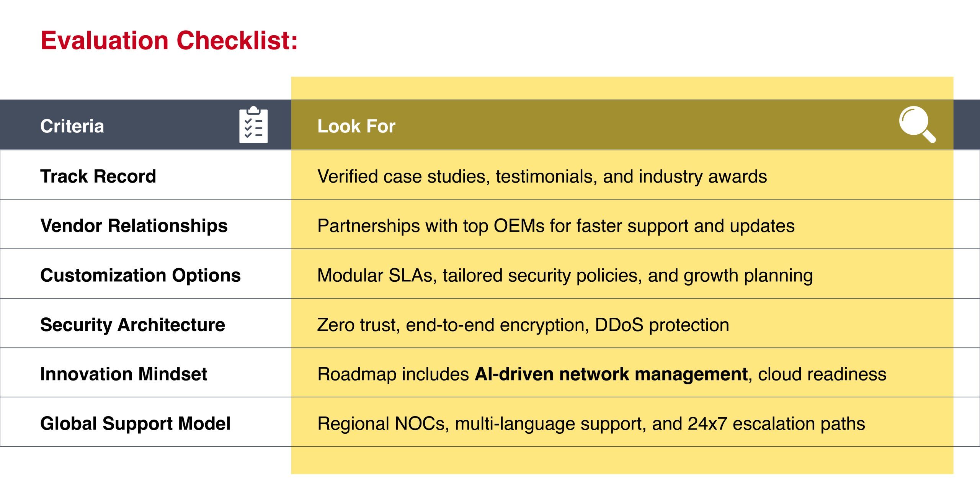This screenshot has height=490, width=980.
Task: Click the clipboard checklist icon
Action: [253, 125]
